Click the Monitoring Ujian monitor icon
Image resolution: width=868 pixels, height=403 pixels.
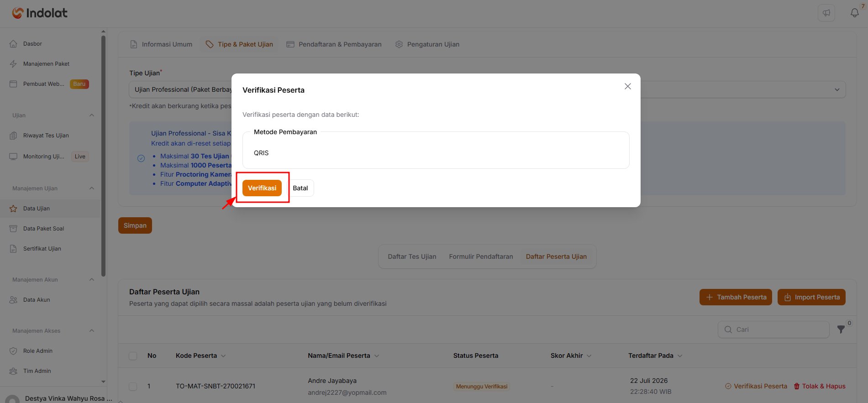pos(13,157)
